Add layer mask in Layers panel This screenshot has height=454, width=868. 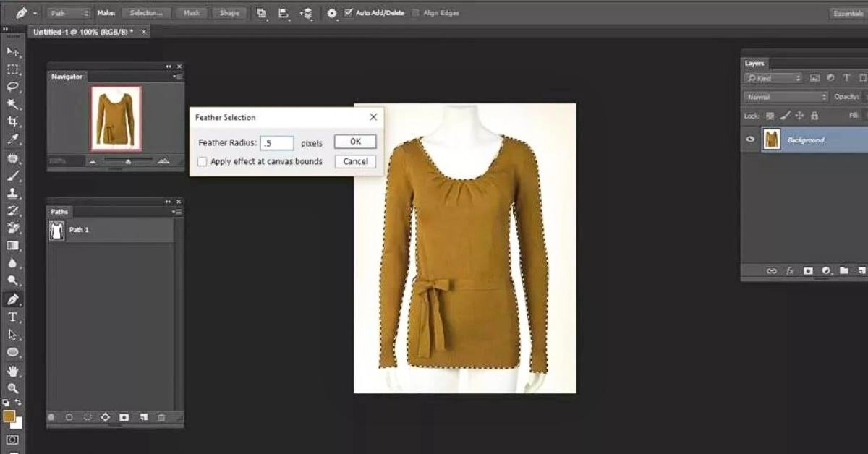[x=809, y=271]
